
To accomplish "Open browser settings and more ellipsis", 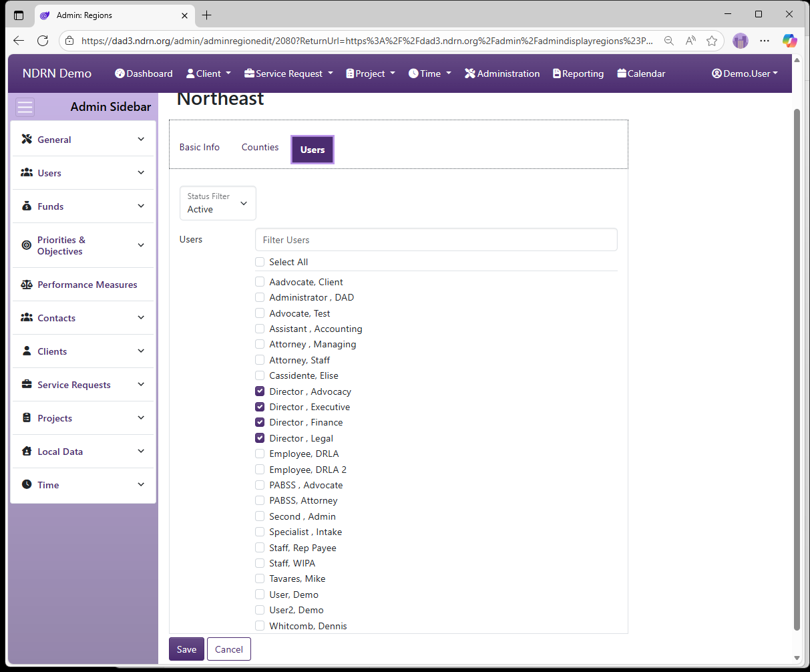I will 765,41.
